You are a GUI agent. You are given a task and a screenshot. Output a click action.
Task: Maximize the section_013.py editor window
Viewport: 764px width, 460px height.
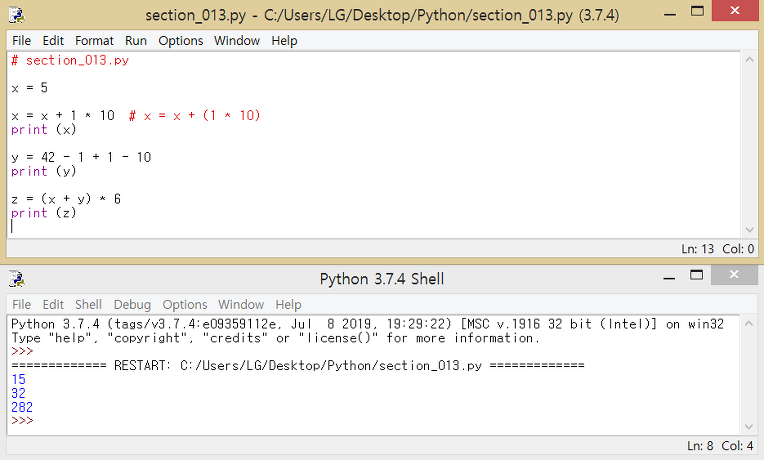[698, 11]
